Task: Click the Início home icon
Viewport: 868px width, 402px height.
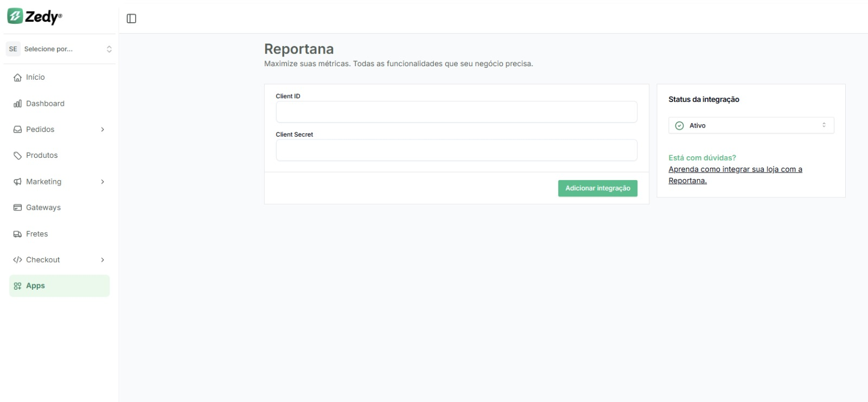Action: point(17,78)
